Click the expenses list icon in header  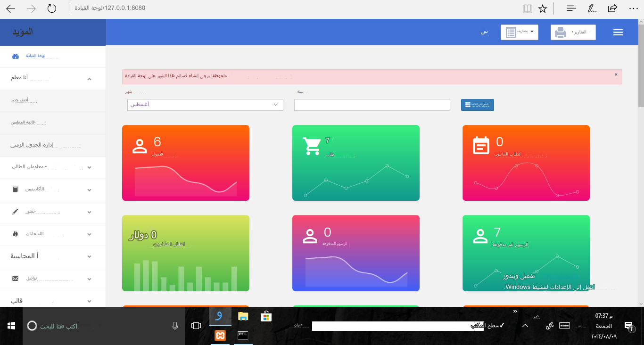tap(511, 33)
